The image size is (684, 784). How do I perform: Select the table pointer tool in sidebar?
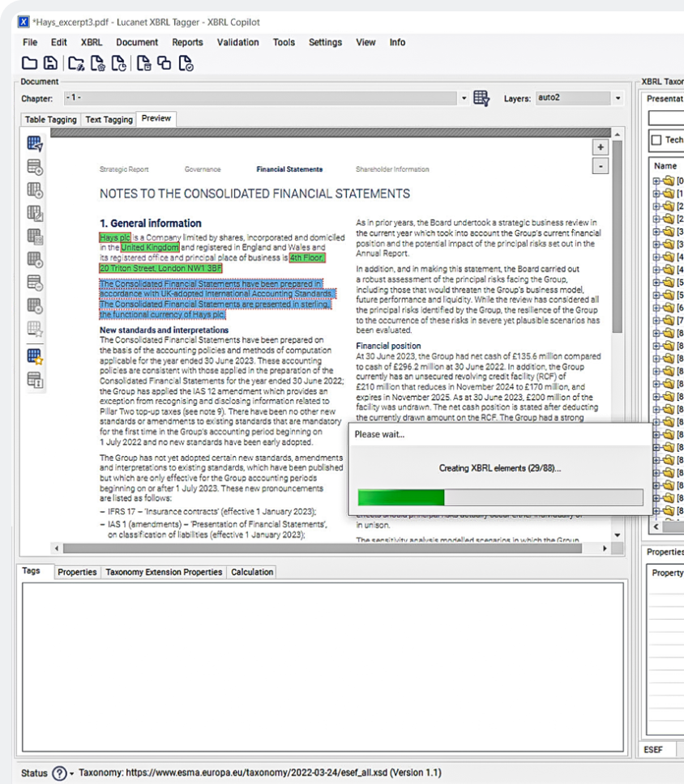click(35, 143)
